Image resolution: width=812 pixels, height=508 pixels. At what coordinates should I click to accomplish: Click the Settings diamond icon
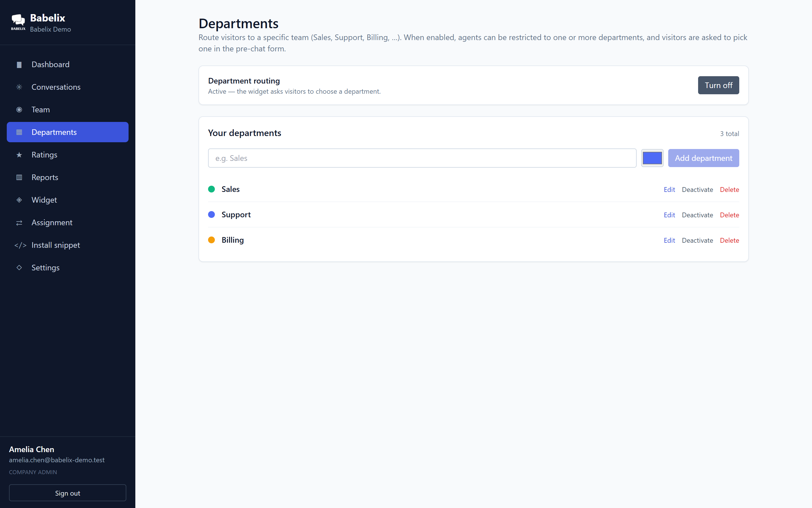click(x=19, y=268)
